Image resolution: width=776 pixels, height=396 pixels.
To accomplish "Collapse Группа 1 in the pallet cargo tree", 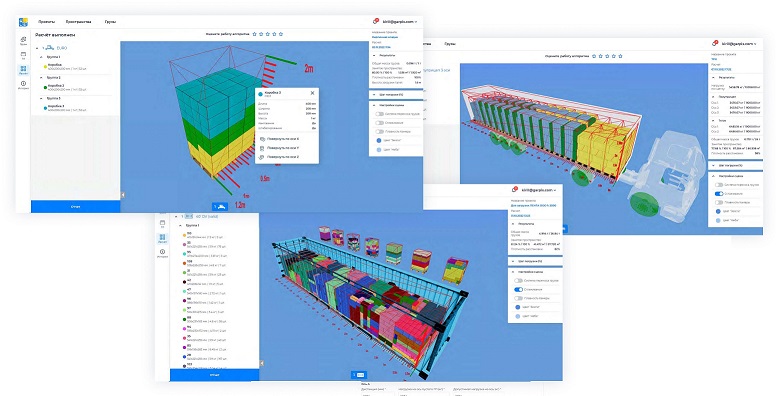I will [x=42, y=57].
